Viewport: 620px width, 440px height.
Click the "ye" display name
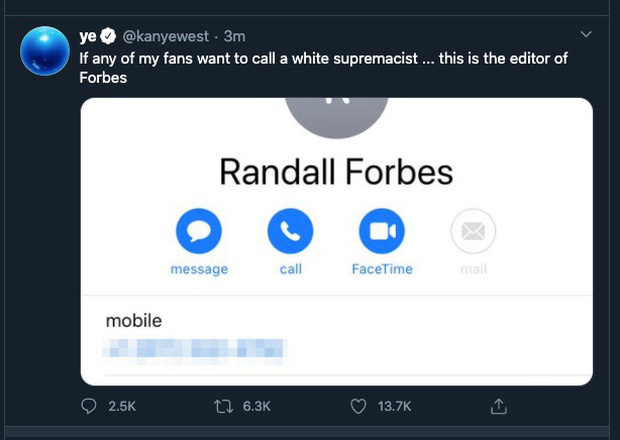tap(88, 37)
